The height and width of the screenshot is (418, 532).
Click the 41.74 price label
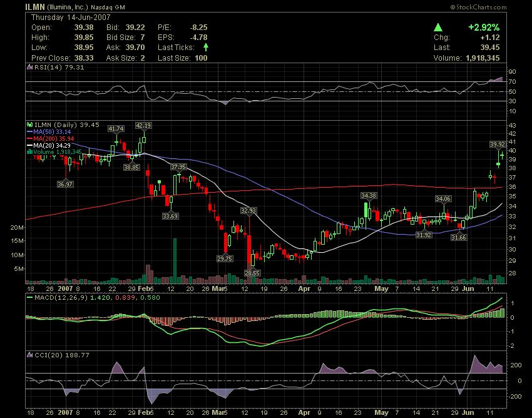116,128
